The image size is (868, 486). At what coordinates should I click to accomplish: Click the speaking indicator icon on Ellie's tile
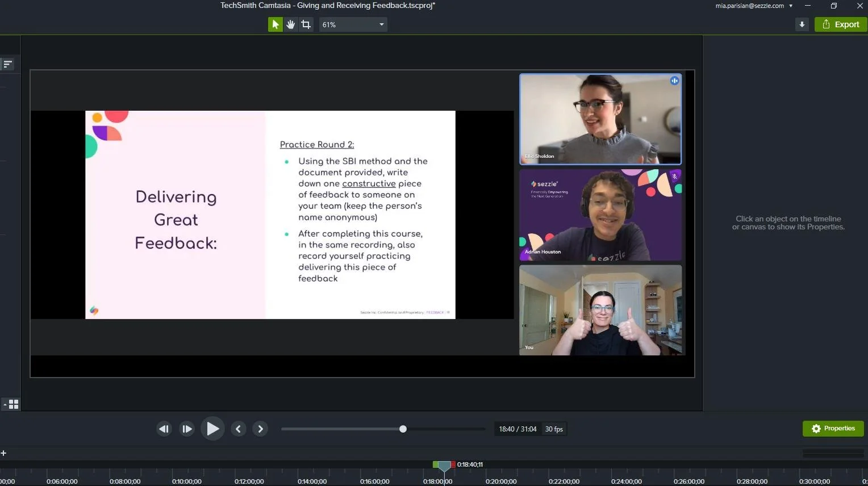(674, 81)
